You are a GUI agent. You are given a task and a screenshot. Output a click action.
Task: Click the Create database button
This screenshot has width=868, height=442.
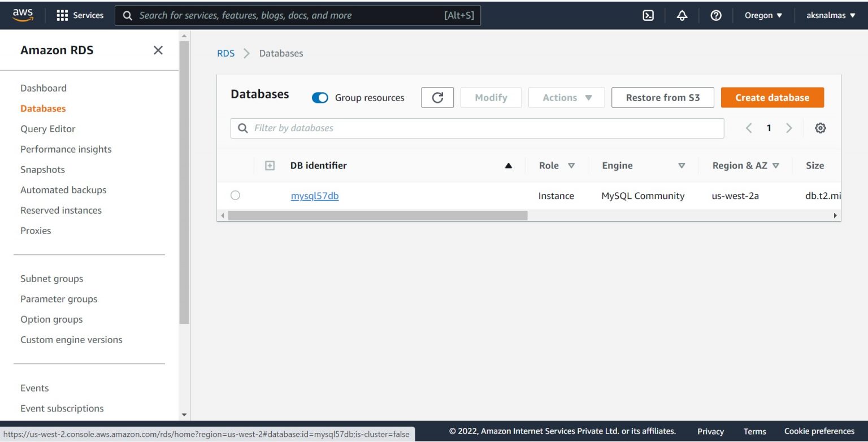click(x=772, y=97)
